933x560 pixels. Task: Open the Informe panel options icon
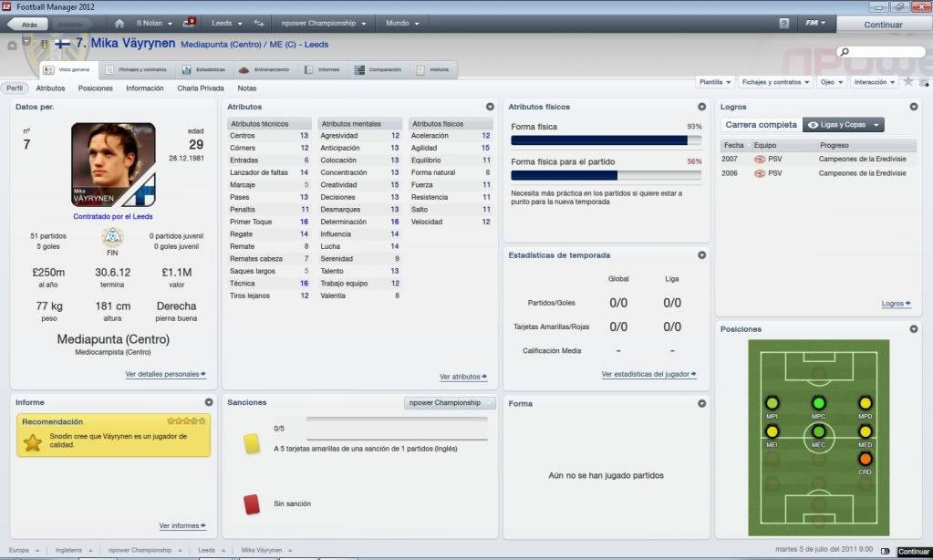point(209,402)
